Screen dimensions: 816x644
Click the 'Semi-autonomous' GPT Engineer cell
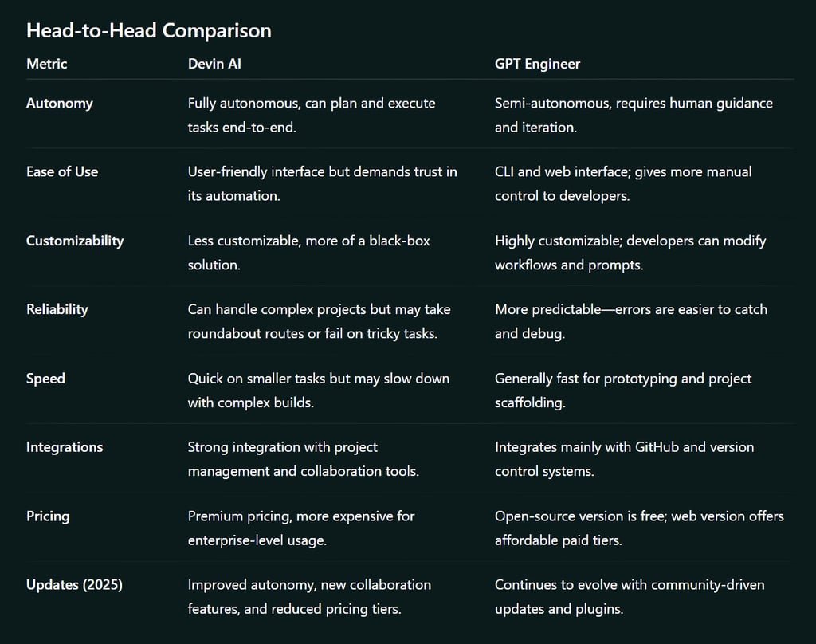(x=634, y=115)
